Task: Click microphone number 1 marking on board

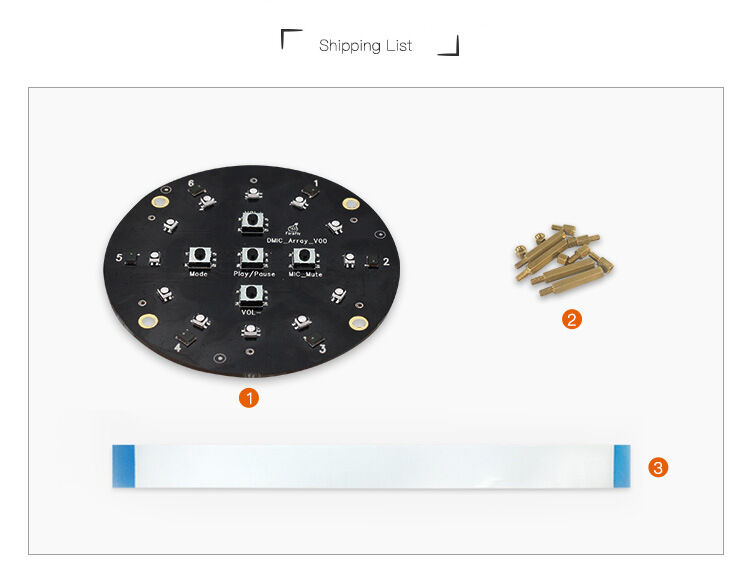Action: pos(316,184)
